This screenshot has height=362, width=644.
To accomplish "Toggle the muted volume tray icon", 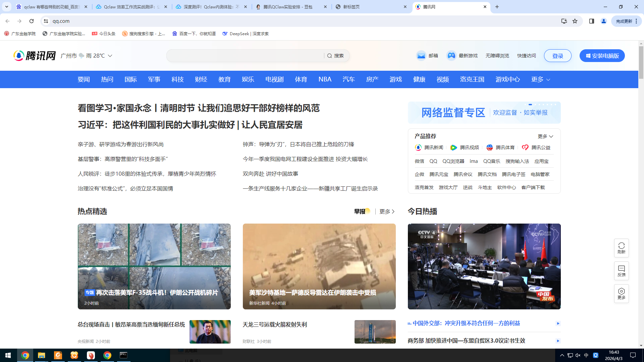I will 578,355.
